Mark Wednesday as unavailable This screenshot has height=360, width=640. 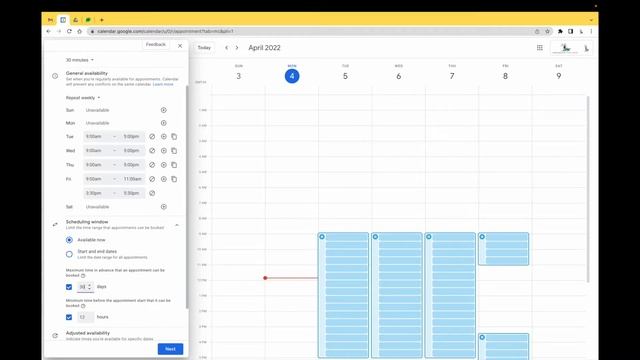[x=152, y=151]
